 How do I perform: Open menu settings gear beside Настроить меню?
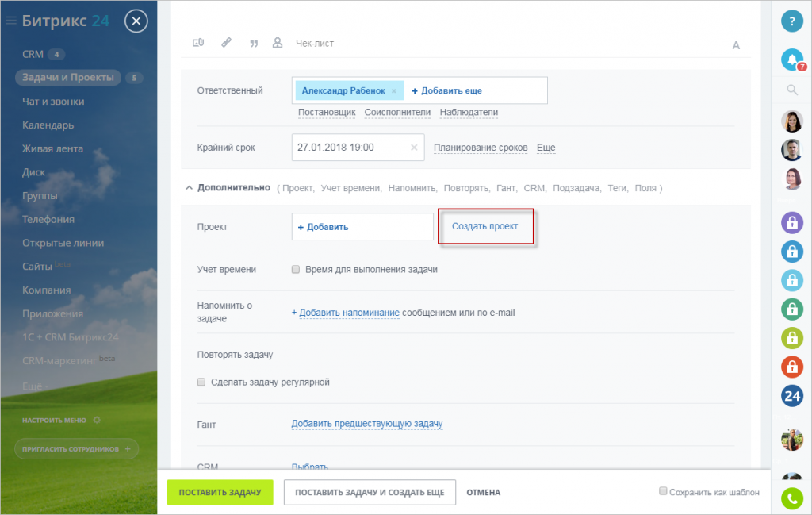97,421
